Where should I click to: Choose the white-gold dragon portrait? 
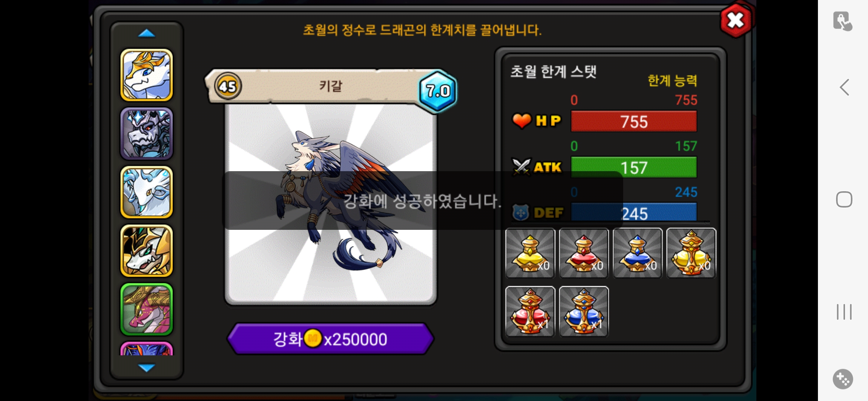click(147, 75)
